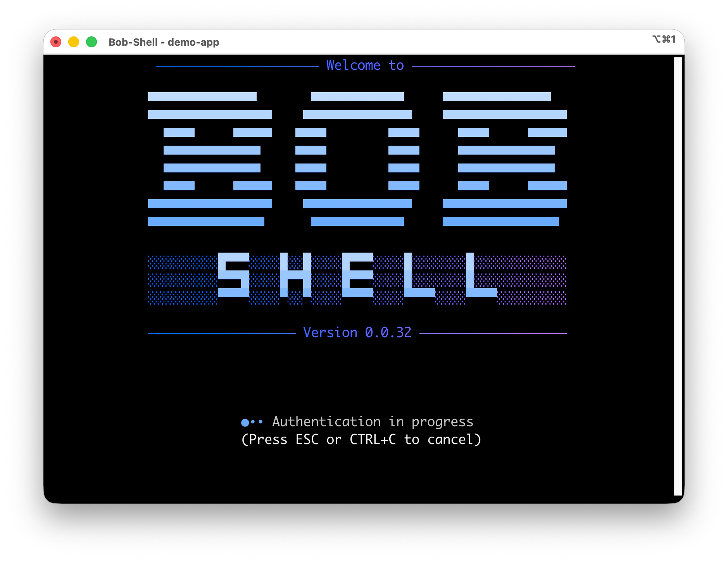Click the window title 'Bob-Shell - demo-app'
Viewport: 728px width, 561px height.
click(164, 42)
